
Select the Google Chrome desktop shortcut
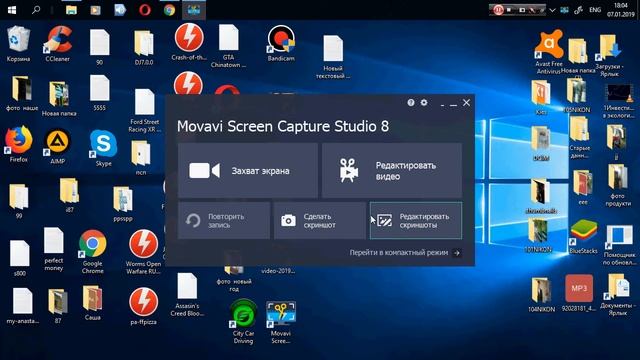click(x=93, y=252)
